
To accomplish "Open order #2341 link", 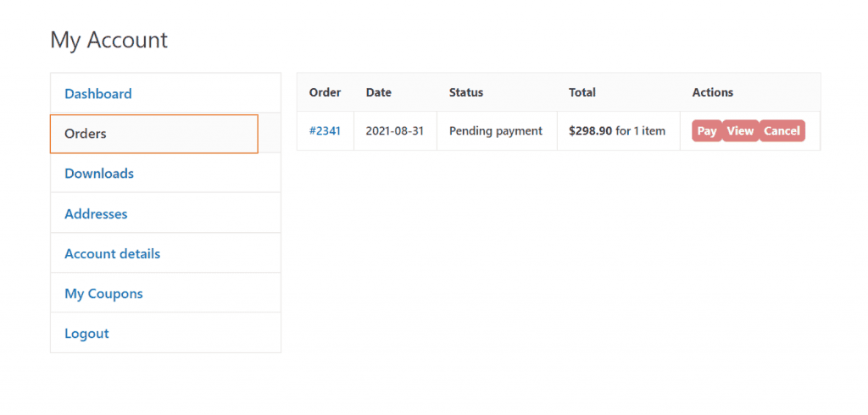I will 325,131.
